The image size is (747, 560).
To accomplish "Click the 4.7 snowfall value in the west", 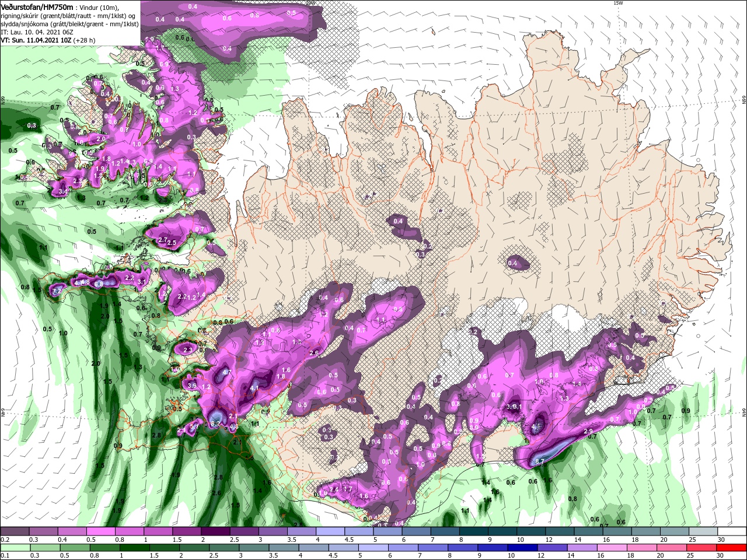I will tap(227, 372).
